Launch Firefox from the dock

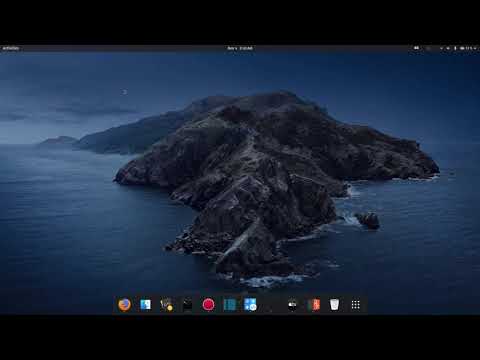[124, 305]
